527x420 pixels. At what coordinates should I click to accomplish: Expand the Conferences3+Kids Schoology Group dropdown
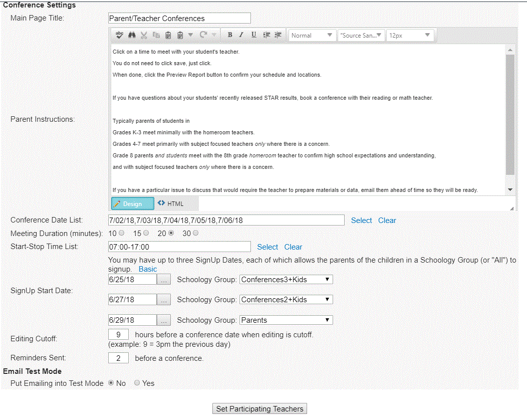tap(286, 280)
